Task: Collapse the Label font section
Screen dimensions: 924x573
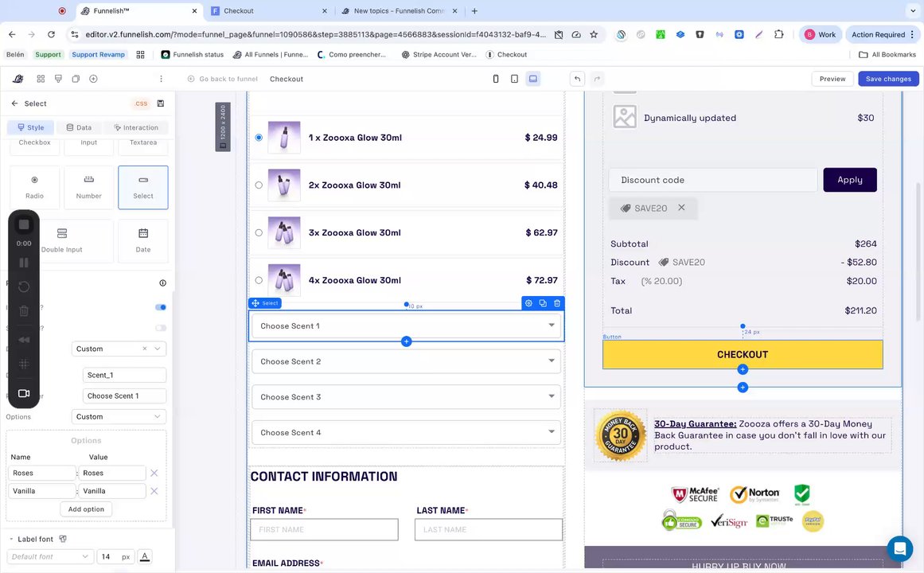Action: tap(11, 540)
